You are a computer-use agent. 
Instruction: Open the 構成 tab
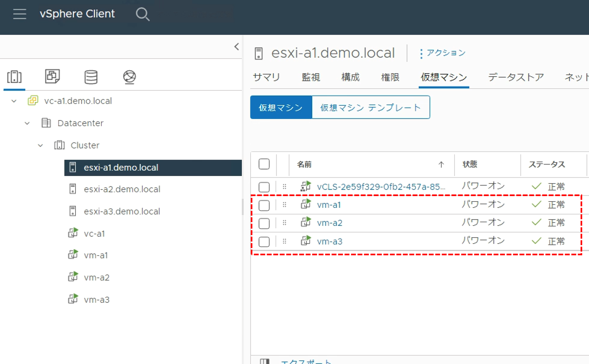pyautogui.click(x=351, y=77)
